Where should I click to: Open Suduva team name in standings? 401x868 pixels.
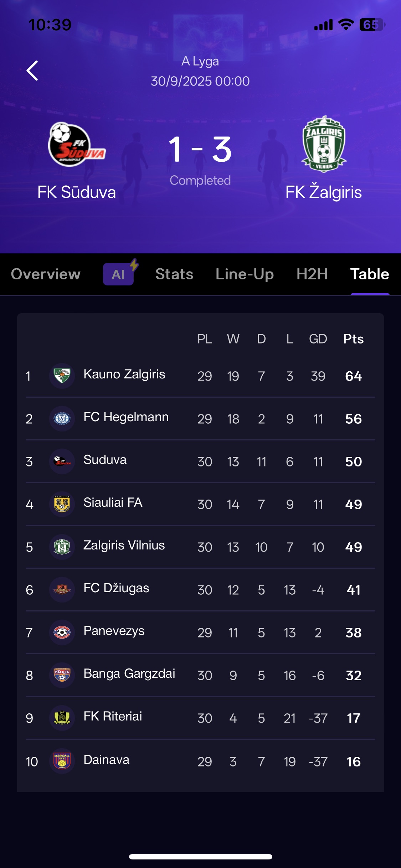pos(105,460)
